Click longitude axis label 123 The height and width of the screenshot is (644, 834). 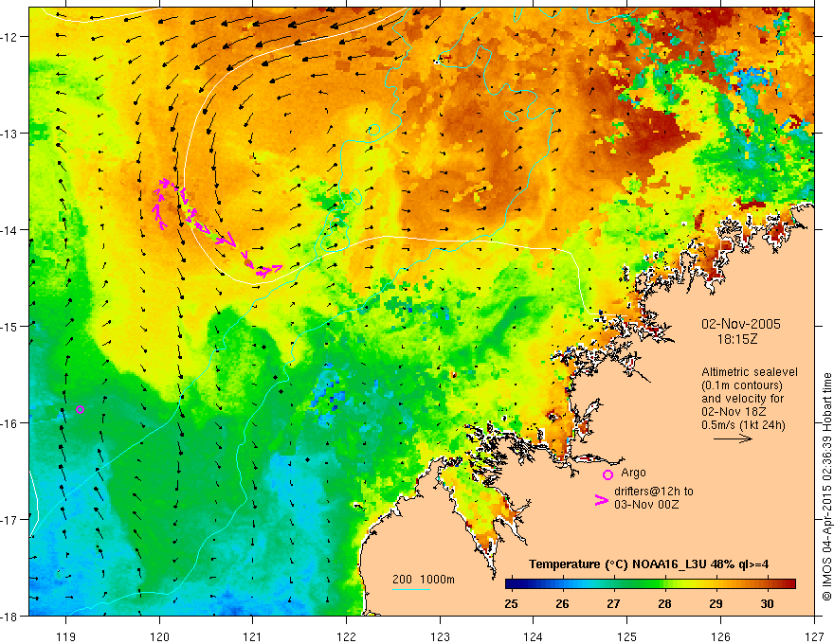pos(440,636)
